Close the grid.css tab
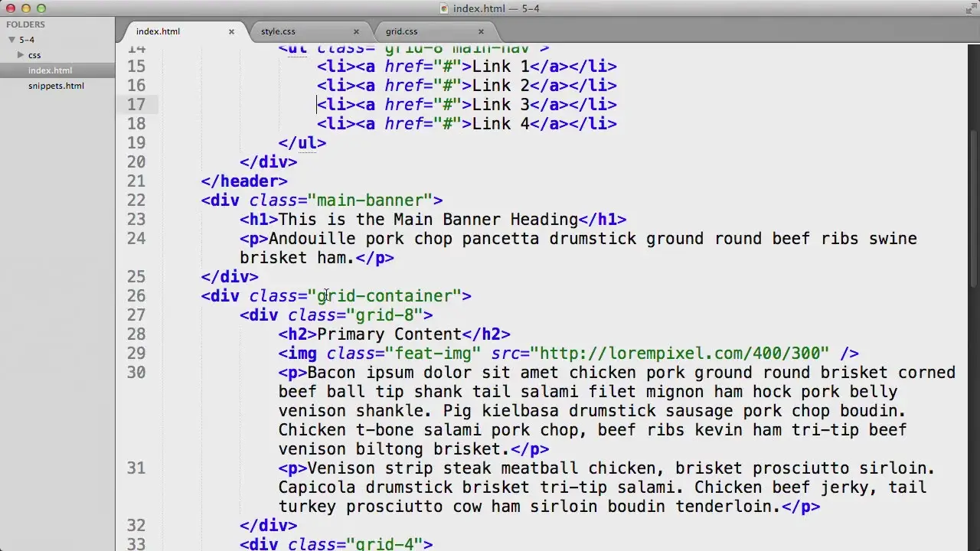The height and width of the screenshot is (551, 980). coord(481,31)
